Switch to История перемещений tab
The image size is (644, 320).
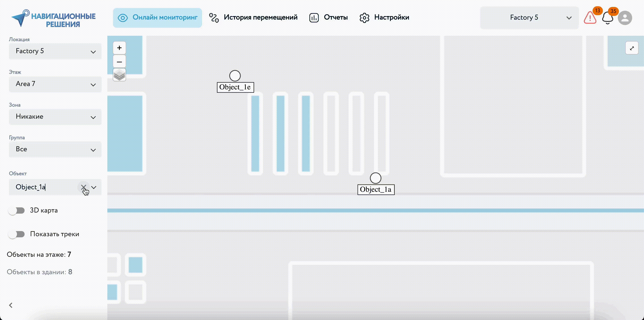[x=253, y=17]
